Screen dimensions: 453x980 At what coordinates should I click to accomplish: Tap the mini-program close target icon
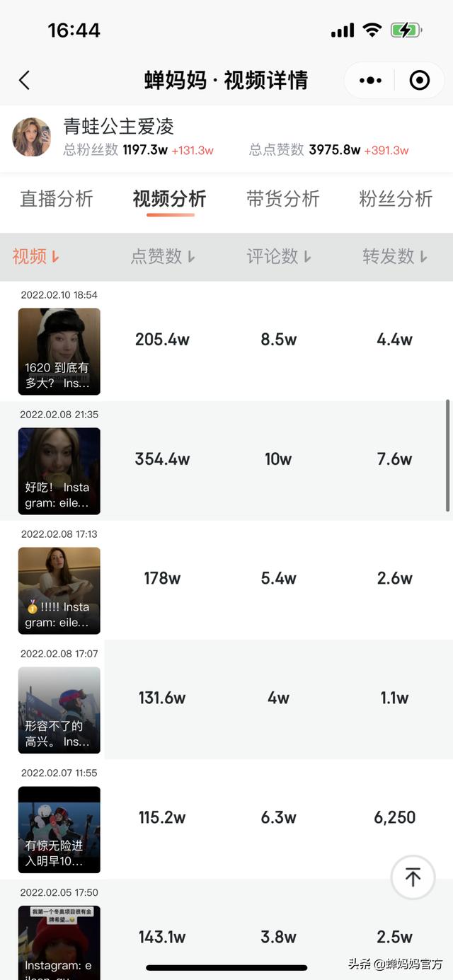[419, 81]
